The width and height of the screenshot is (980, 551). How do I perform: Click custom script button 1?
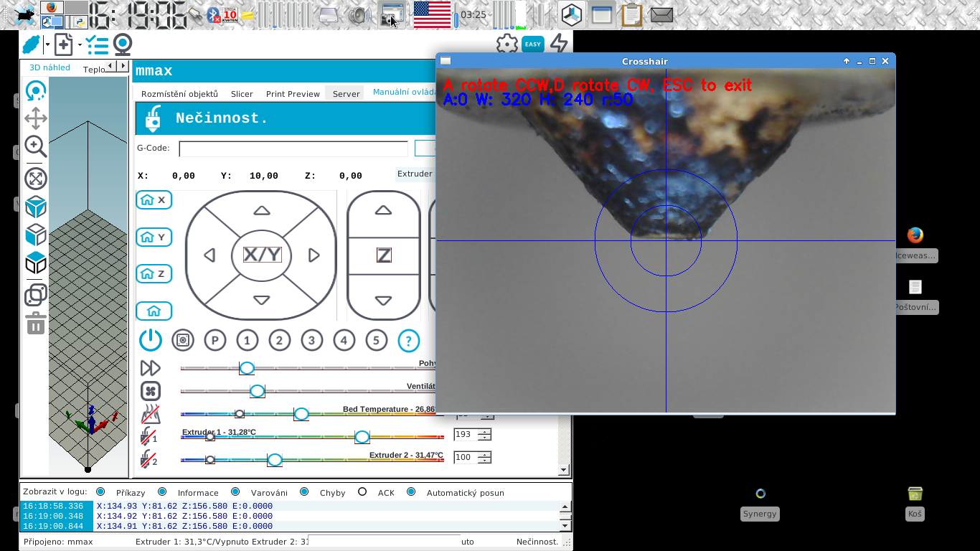tap(248, 340)
